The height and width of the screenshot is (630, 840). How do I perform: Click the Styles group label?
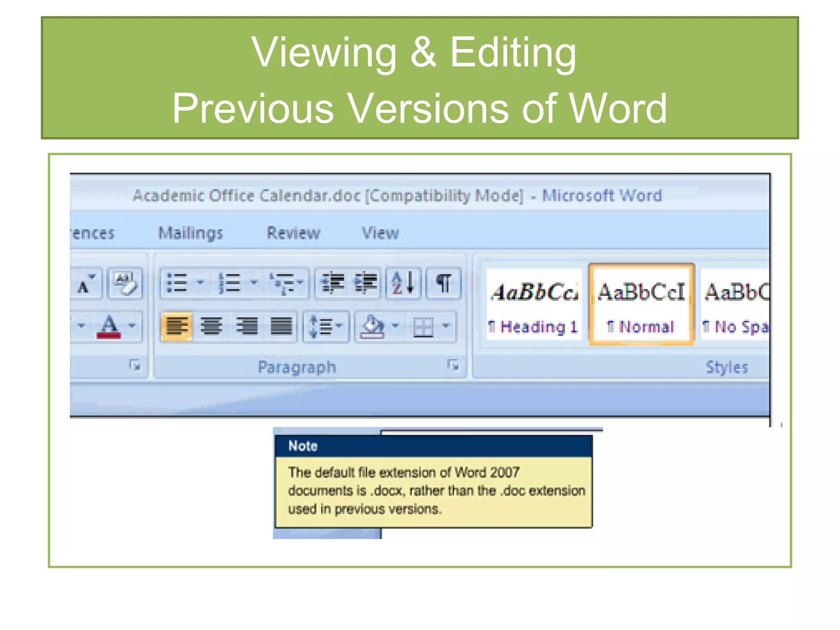pyautogui.click(x=727, y=367)
